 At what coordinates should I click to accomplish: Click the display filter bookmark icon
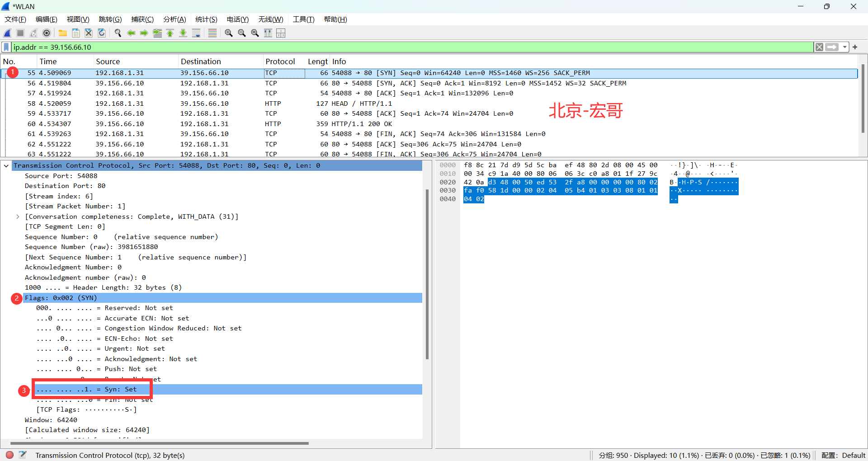[x=6, y=47]
